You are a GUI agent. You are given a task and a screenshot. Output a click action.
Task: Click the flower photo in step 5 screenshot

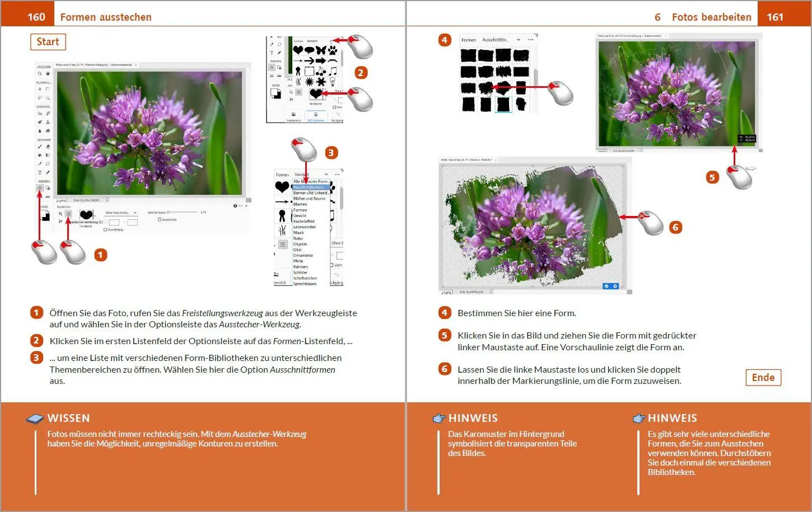(x=676, y=93)
